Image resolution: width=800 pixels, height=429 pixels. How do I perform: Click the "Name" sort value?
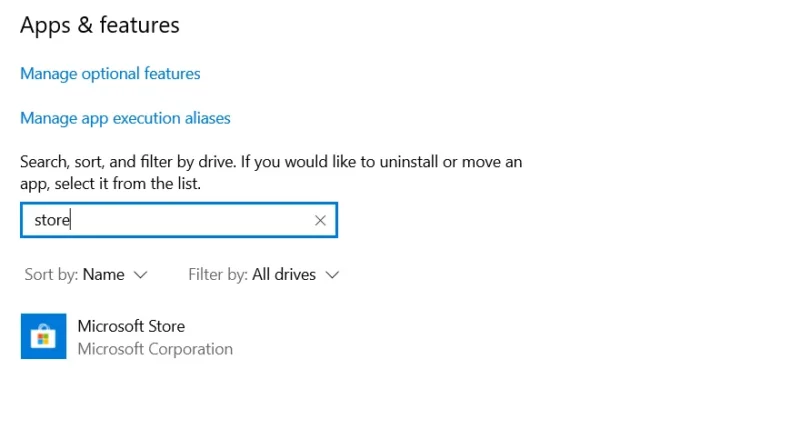104,274
